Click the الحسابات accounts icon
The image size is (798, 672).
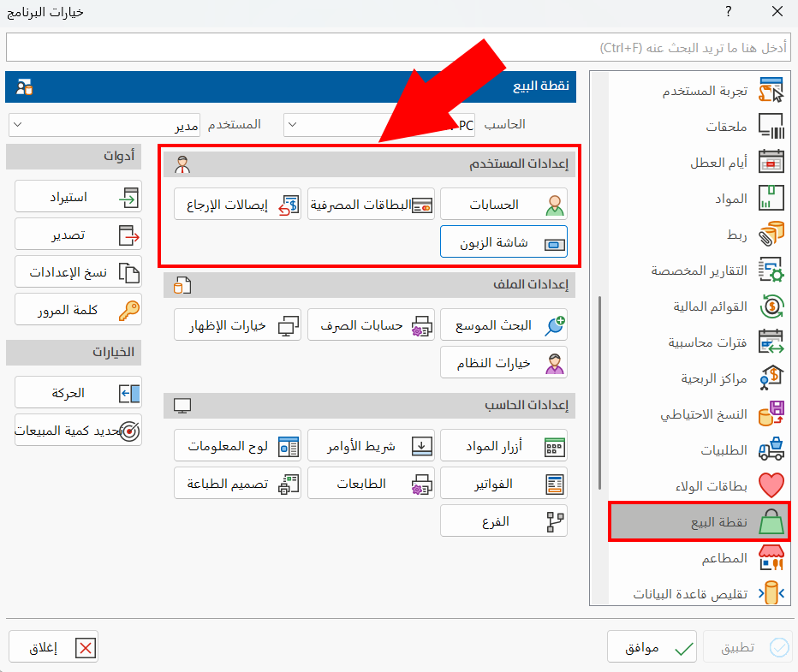[x=503, y=204]
